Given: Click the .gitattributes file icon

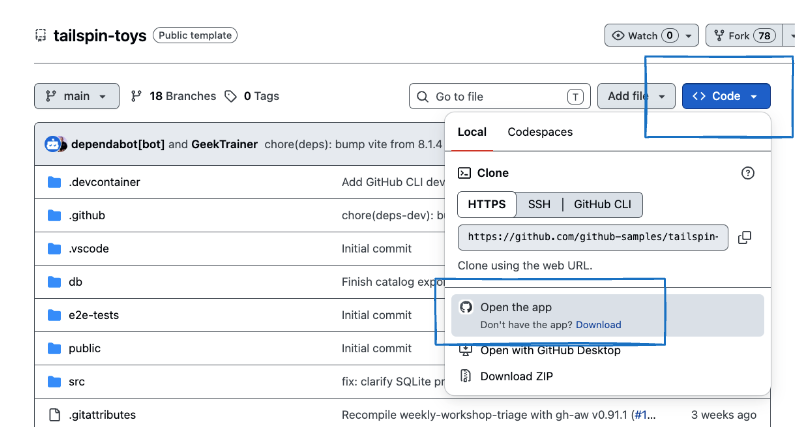Looking at the screenshot, I should pos(54,414).
